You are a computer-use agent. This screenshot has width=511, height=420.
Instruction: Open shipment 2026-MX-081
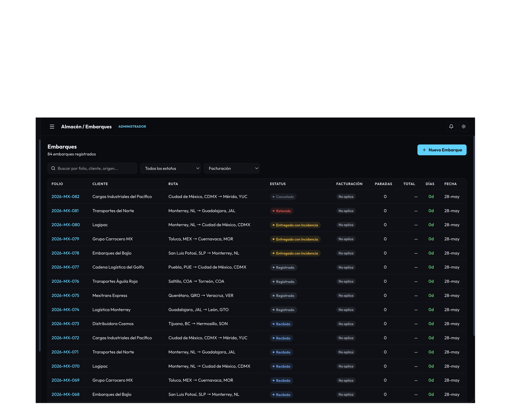65,211
